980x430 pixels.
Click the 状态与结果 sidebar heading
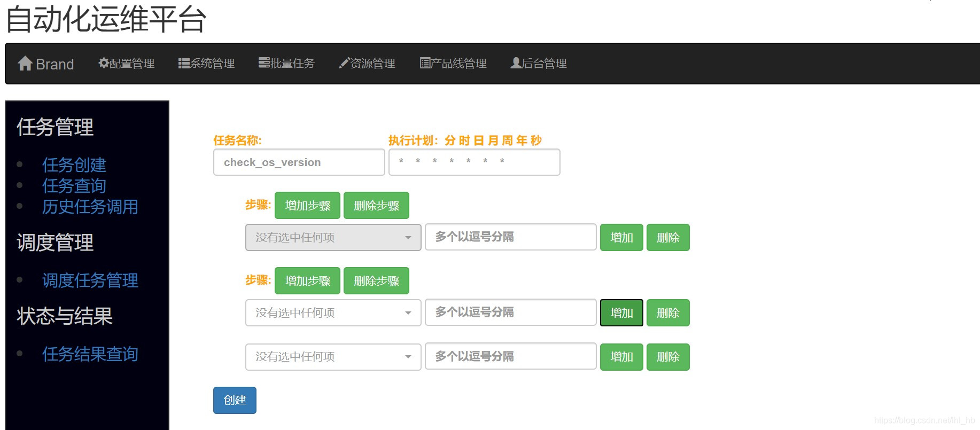65,316
